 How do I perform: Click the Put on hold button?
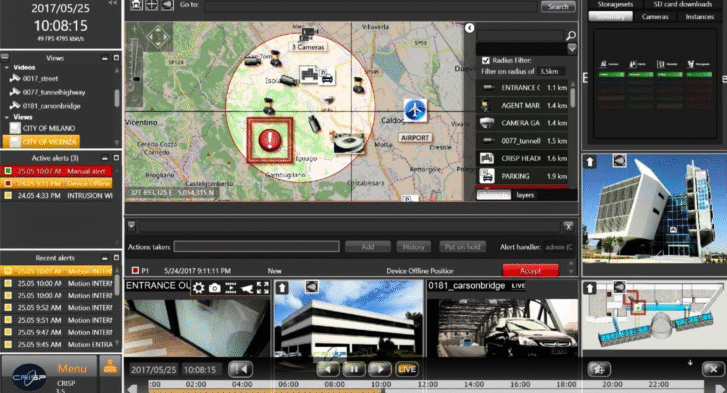point(462,247)
